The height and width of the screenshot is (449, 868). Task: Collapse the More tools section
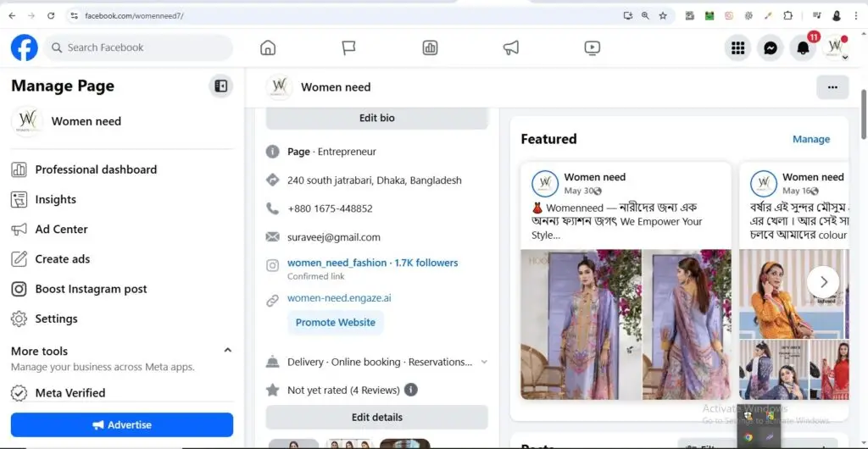227,350
